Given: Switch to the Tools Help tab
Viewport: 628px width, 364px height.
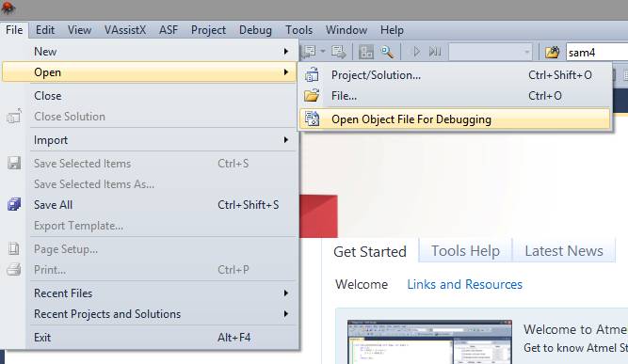Looking at the screenshot, I should 465,251.
